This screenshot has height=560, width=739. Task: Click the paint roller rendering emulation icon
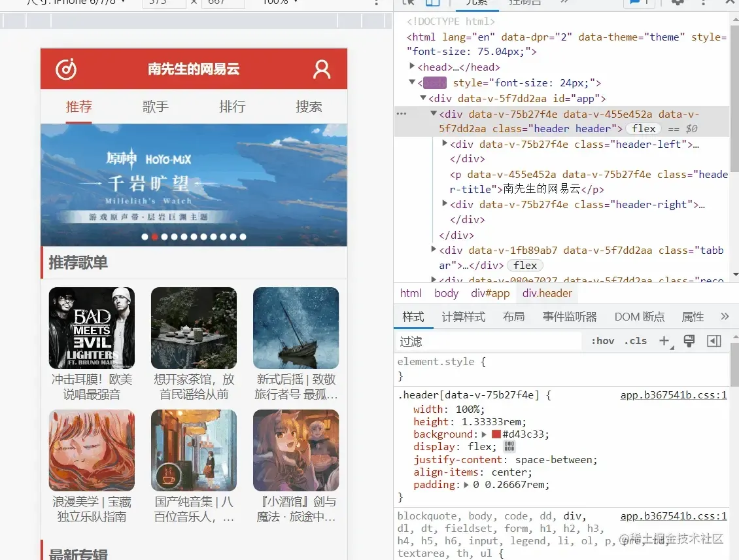point(689,341)
